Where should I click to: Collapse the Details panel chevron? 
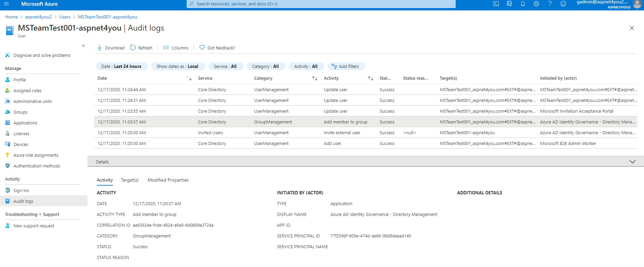[x=633, y=162]
